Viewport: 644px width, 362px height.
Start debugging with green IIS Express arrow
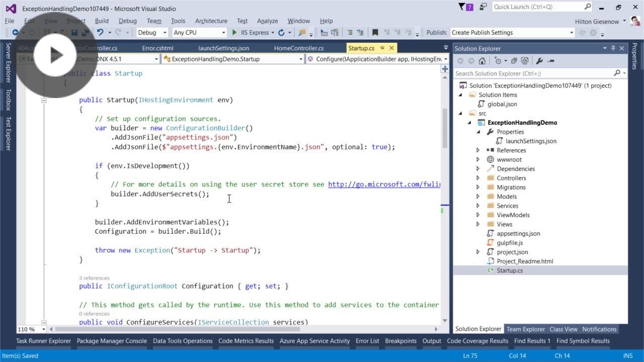click(x=234, y=33)
